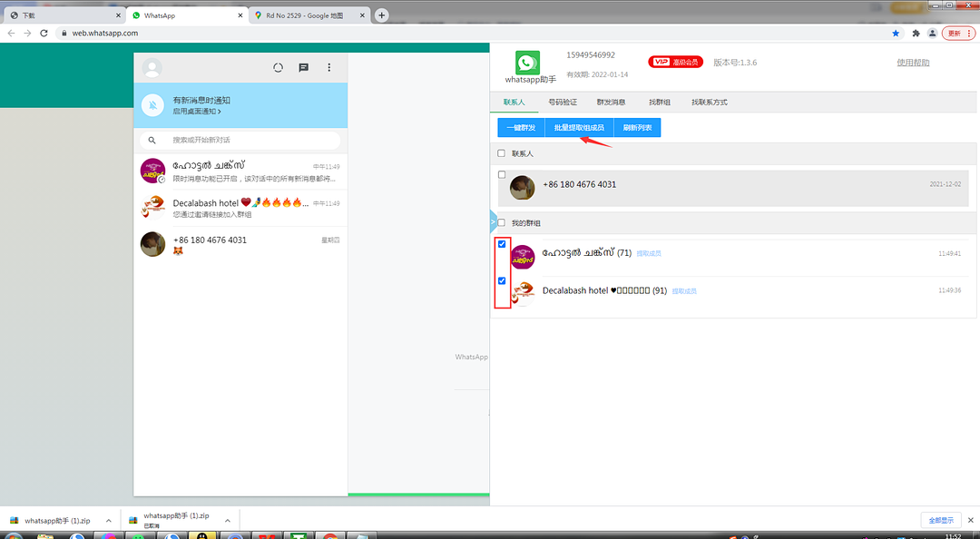The height and width of the screenshot is (539, 980).
Task: Bookmark page with the star icon
Action: [896, 34]
